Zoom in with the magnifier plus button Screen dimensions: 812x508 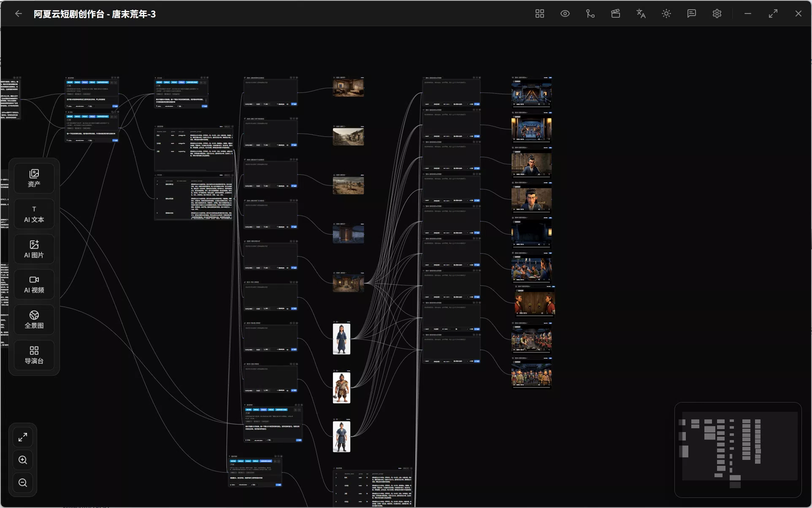[x=23, y=460]
